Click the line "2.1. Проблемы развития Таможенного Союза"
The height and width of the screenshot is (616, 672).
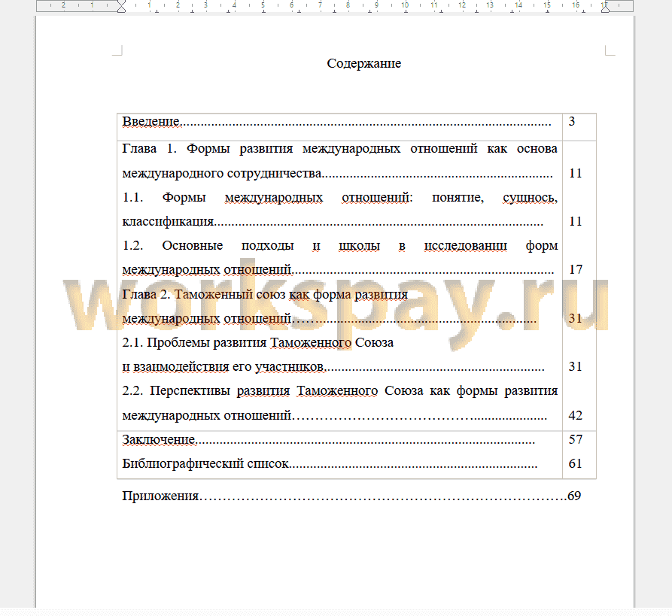point(257,343)
